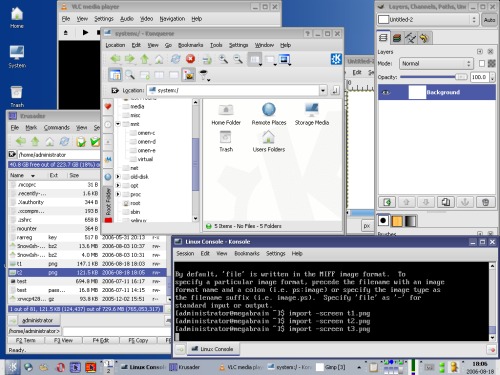Click Back arrow in Konqueror toolbar
Screen dimensions: 500x375
coord(115,59)
